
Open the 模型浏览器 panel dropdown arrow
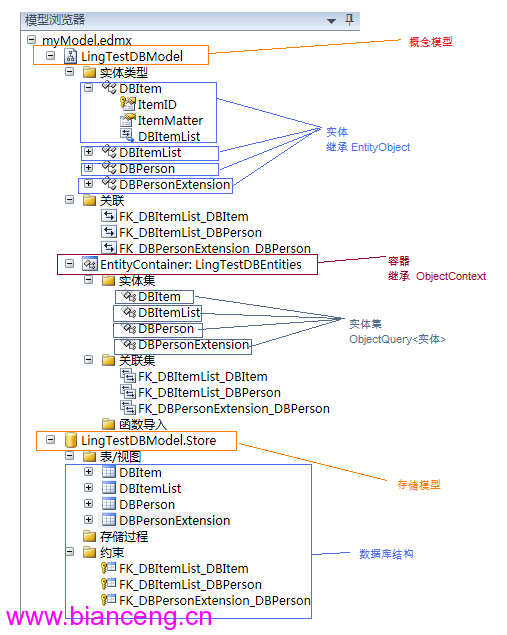point(331,21)
